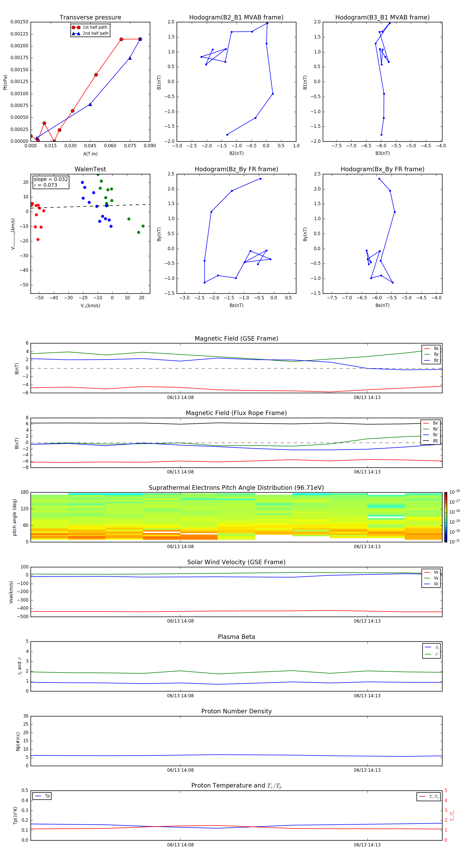Select the "slope = 0.032" annotation
This screenshot has height=868, width=473.
tap(51, 179)
